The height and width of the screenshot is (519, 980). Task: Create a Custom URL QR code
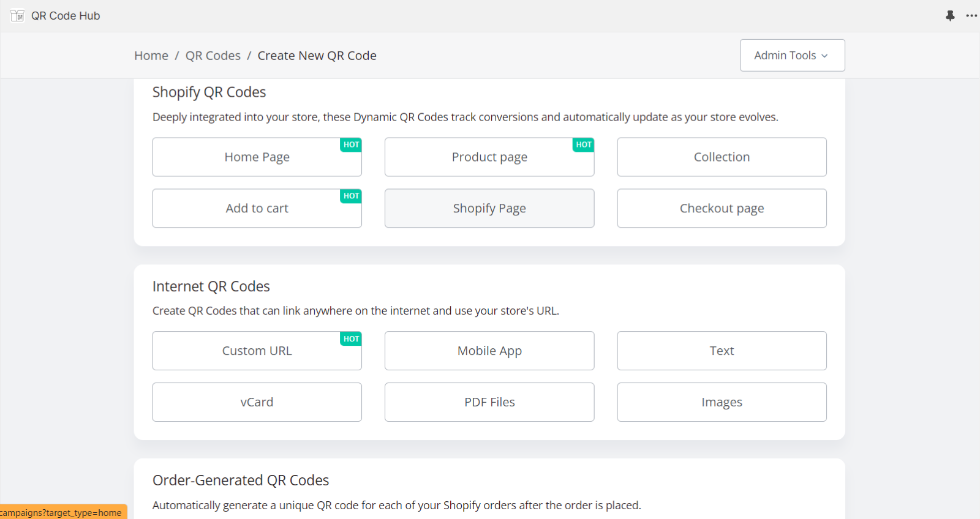coord(257,351)
